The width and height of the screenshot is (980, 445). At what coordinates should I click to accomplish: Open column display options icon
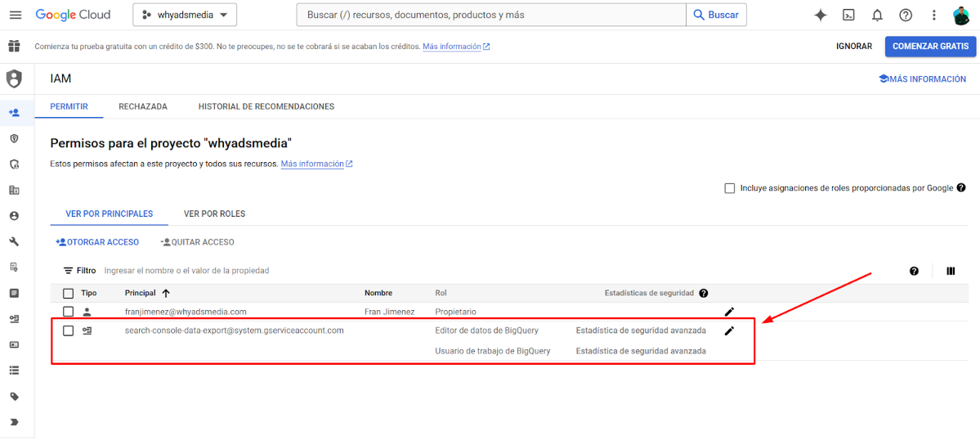coord(951,271)
